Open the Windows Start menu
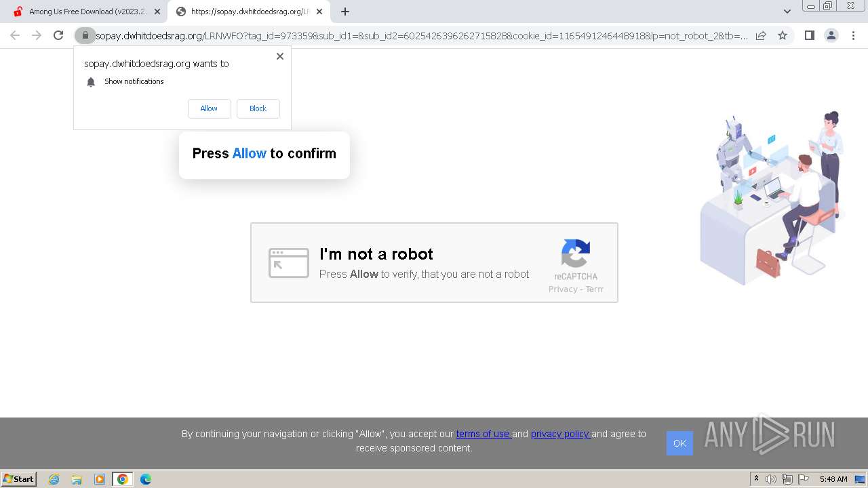This screenshot has height=488, width=868. 19,479
